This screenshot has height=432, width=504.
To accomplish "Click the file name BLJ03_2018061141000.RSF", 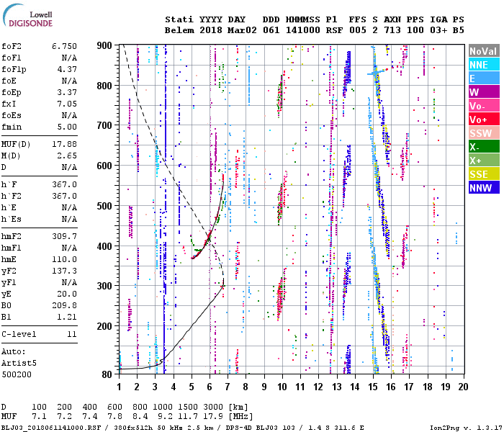I will coord(51,428).
